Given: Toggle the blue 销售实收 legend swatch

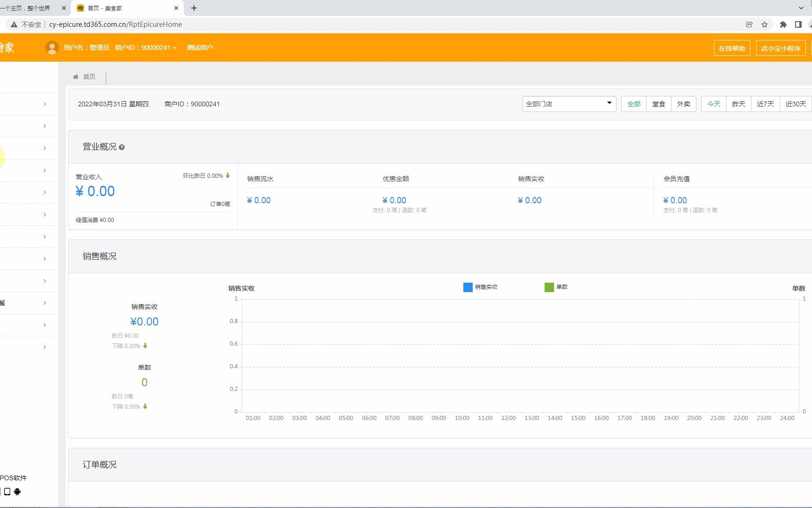Looking at the screenshot, I should [x=468, y=287].
